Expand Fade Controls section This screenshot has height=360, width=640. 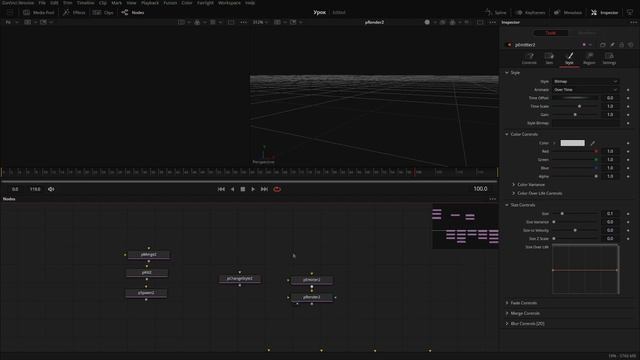pyautogui.click(x=507, y=303)
